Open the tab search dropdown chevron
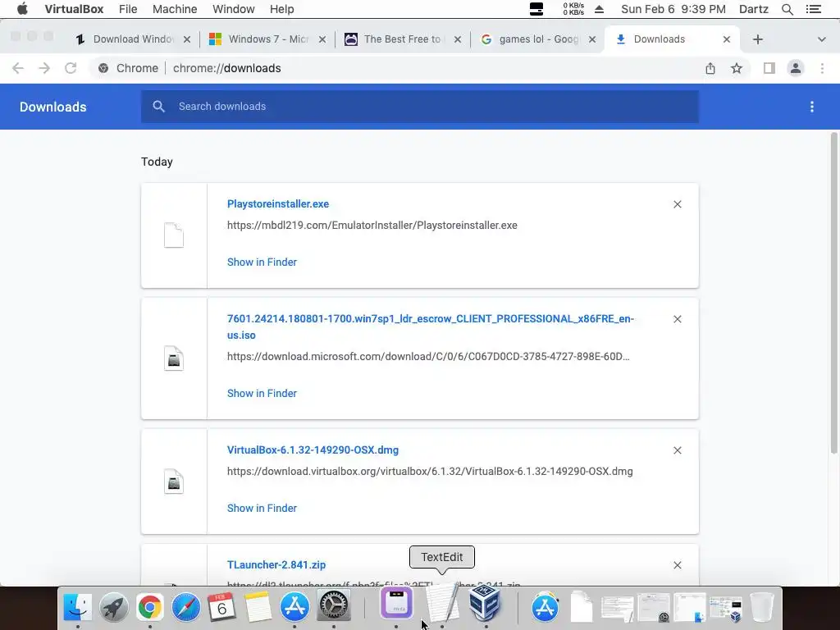The height and width of the screenshot is (630, 840). coord(821,39)
